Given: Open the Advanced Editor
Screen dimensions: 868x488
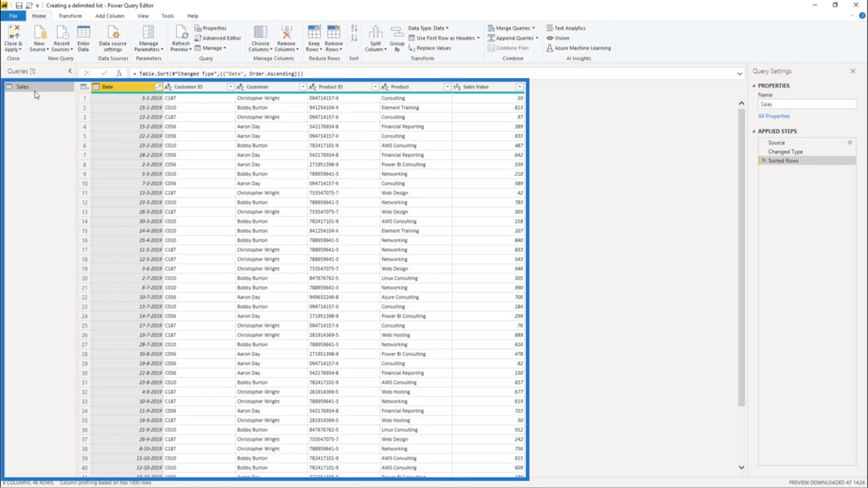Looking at the screenshot, I should [218, 38].
